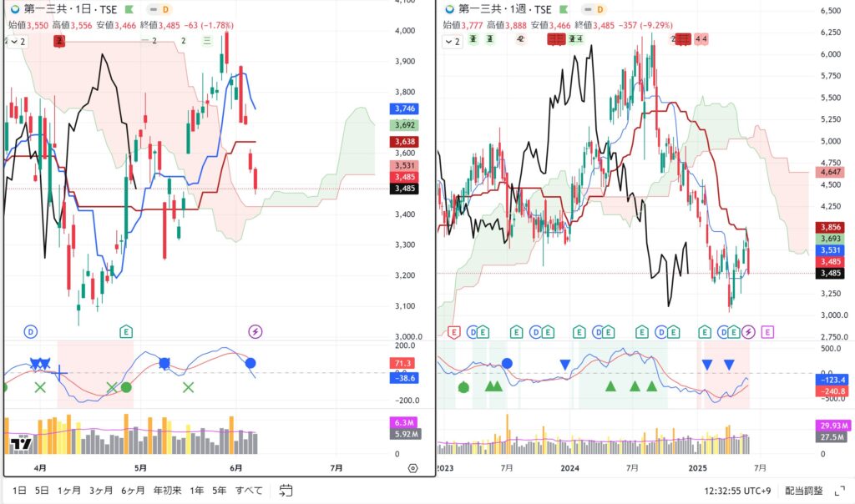The width and height of the screenshot is (855, 504).
Task: Click the Daiichi Sankyo logo on weekly chart
Action: (x=449, y=9)
